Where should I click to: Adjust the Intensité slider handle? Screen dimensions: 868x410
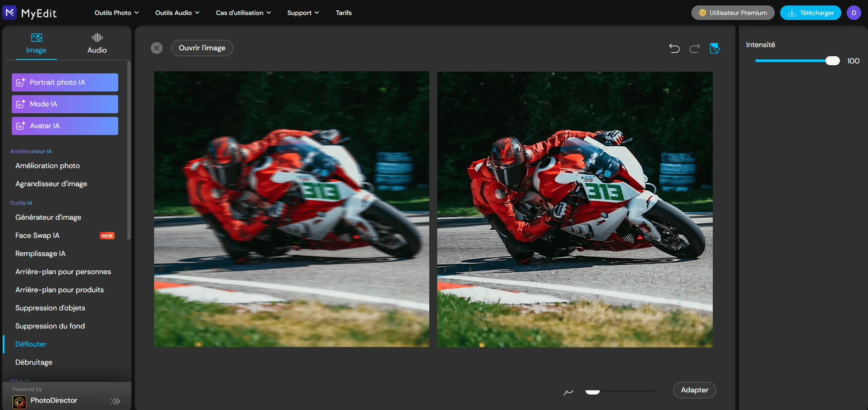click(833, 61)
